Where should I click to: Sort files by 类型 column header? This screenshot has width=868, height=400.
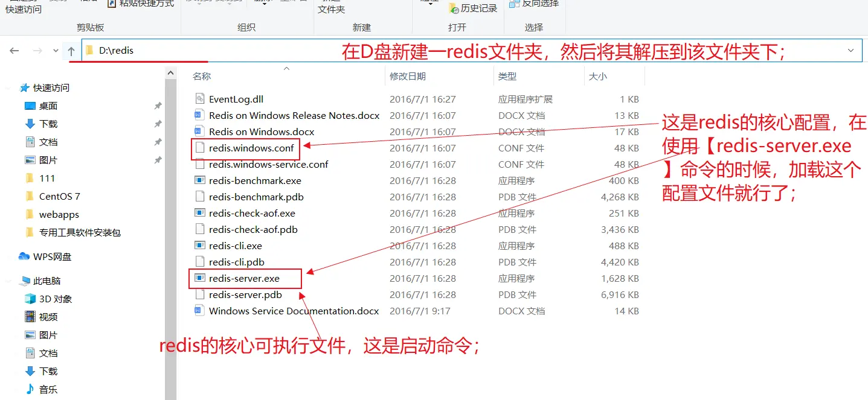(x=507, y=77)
